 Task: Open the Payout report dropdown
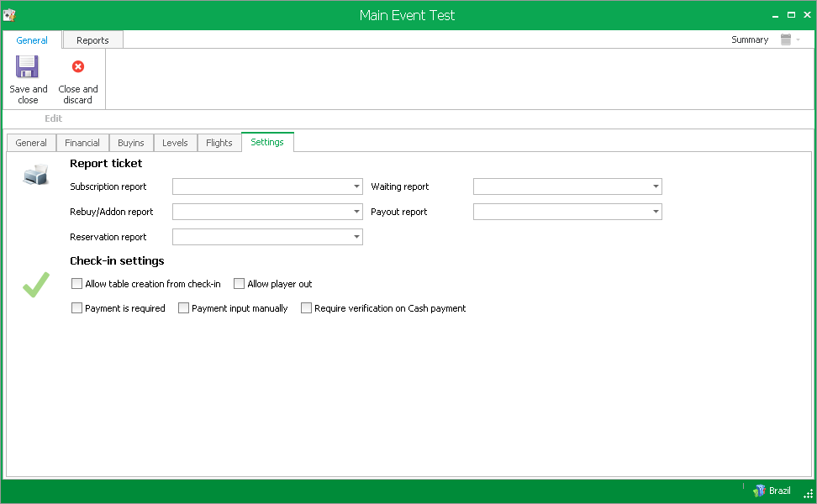[x=656, y=212]
